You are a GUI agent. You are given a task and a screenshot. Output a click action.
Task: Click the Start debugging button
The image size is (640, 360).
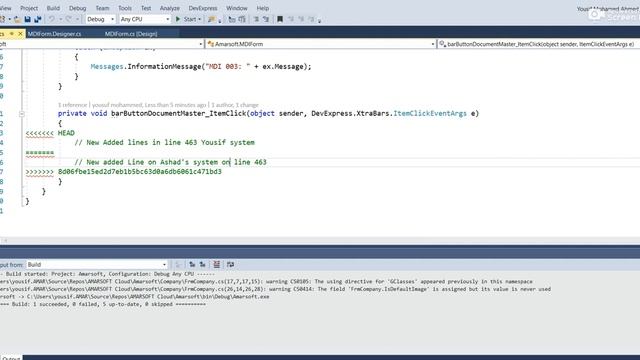point(186,19)
